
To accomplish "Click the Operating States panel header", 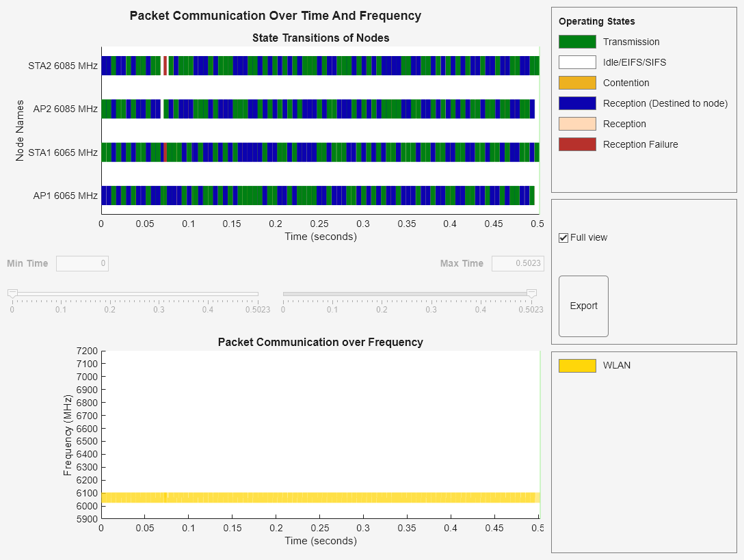I will [594, 21].
